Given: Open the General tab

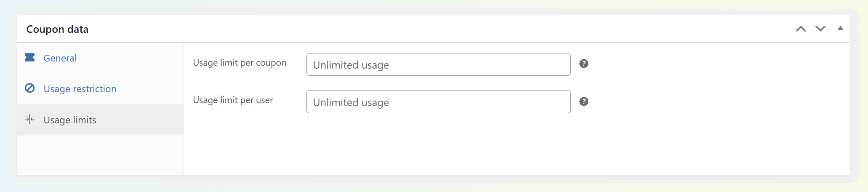Looking at the screenshot, I should point(60,58).
